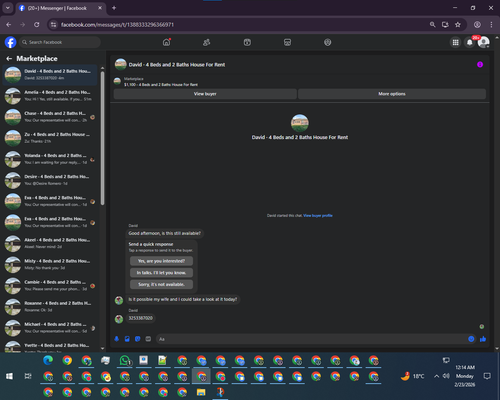Viewport: 500px width, 400px height.
Task: Click the browser back arrow
Action: click(x=9, y=25)
